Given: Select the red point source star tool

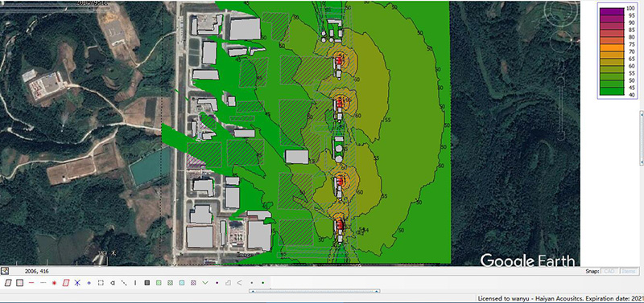Looking at the screenshot, I should [x=54, y=282].
